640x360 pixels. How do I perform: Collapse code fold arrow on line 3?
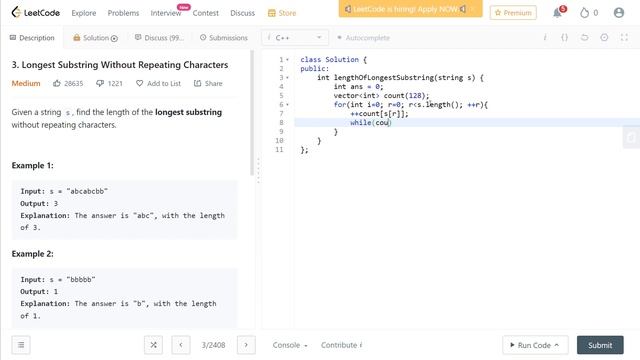pos(287,78)
